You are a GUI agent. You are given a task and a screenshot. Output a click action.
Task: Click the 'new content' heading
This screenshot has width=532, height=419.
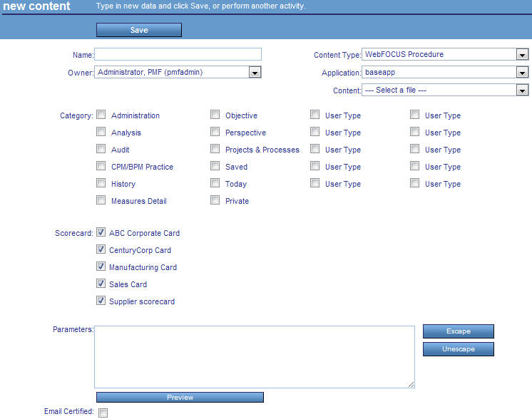[x=36, y=6]
